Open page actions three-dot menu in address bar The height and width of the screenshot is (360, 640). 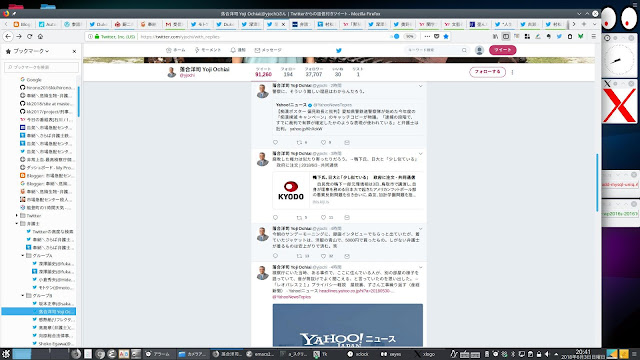pos(427,36)
